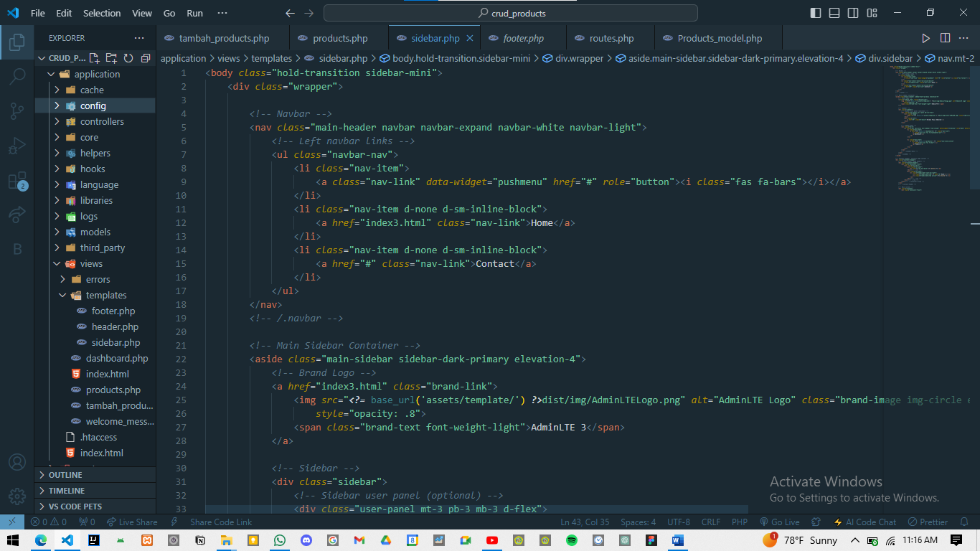Open the Selection menu
The image size is (980, 551).
coord(102,13)
